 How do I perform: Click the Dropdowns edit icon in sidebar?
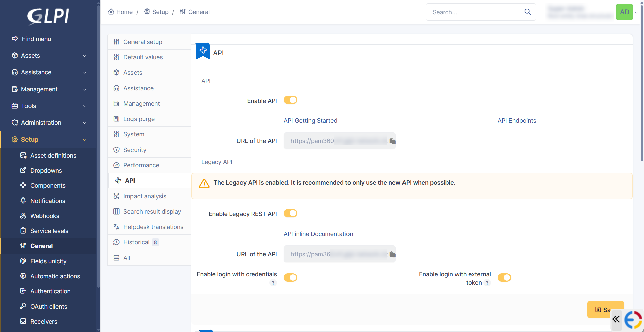(x=23, y=170)
